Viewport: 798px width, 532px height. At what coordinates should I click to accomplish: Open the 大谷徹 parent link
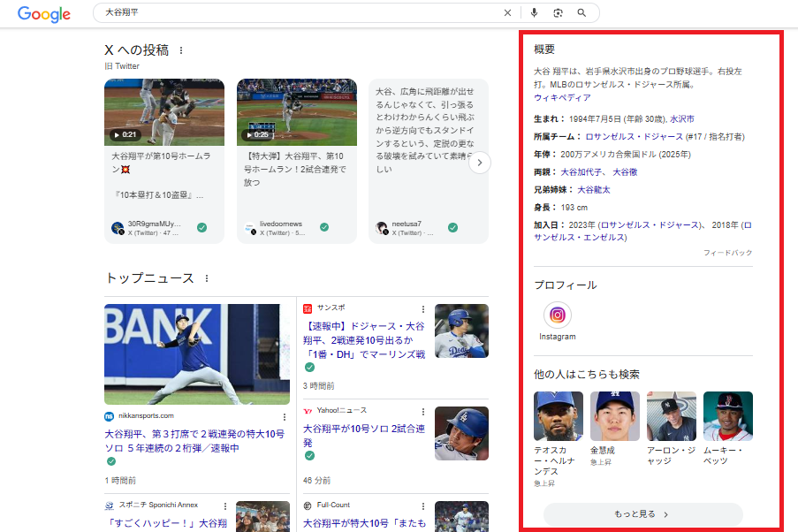coord(625,172)
